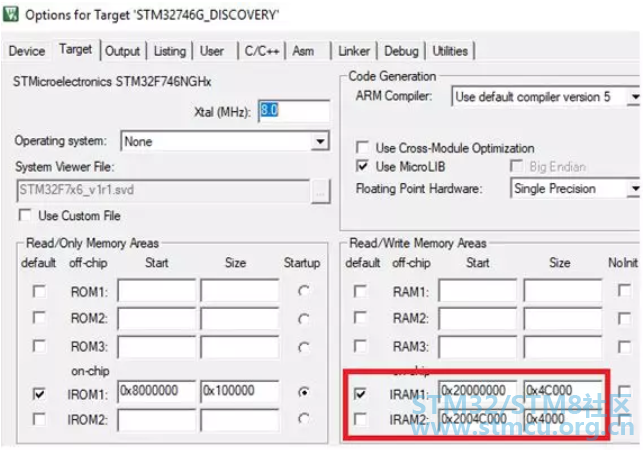Open the Debug tab

(x=401, y=51)
